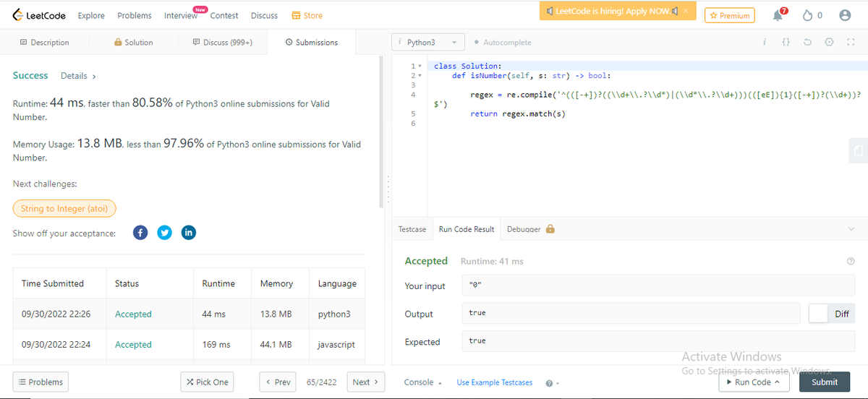Screen dimensions: 868x399
Task: Open the Discuss (999+) tab
Action: 223,43
